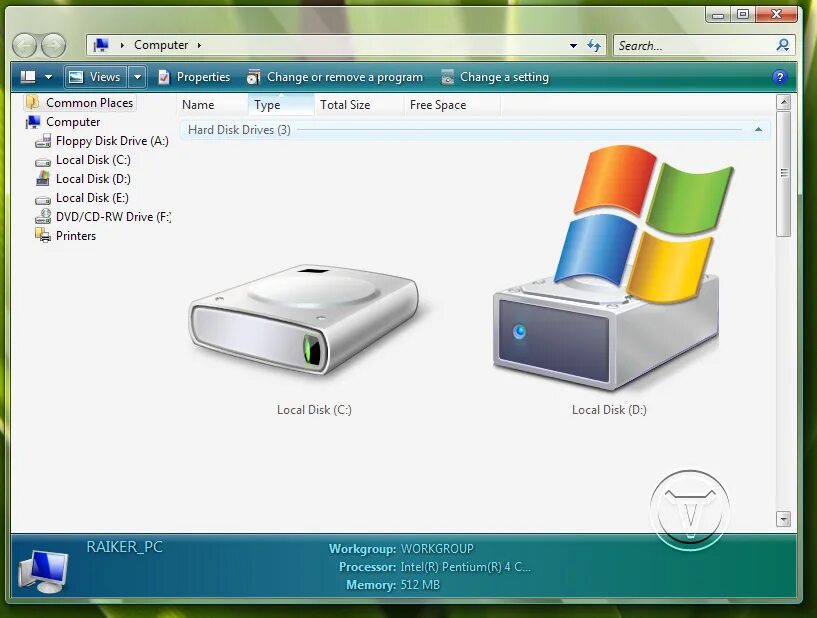Click the vertical scrollbar thumb
This screenshot has width=817, height=618.
[x=783, y=174]
